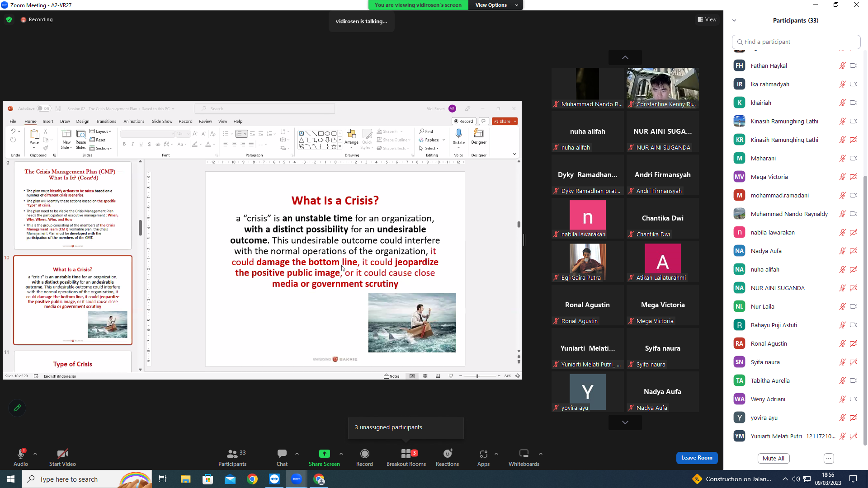Open PowerPoint Insert tab
The image size is (868, 488).
48,122
